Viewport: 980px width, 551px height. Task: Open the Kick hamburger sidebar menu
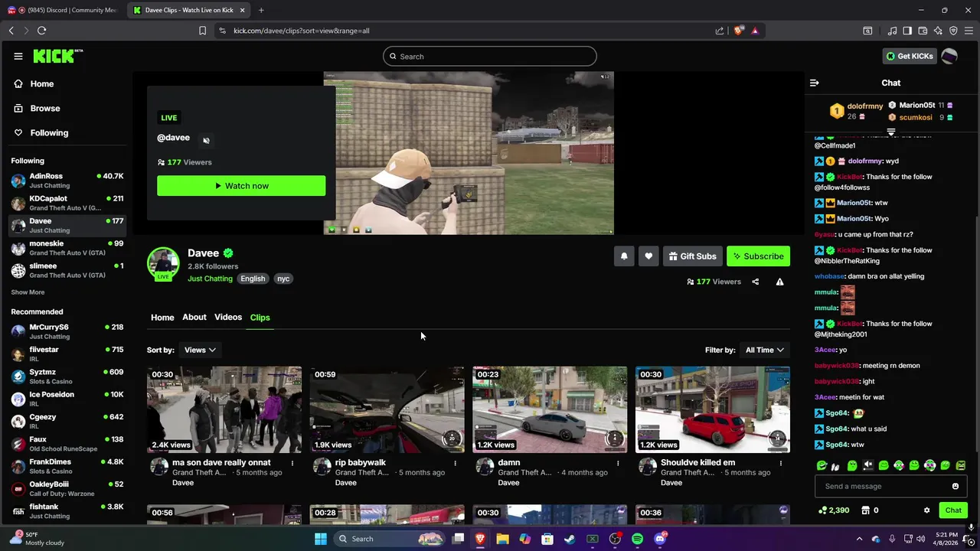tap(18, 56)
